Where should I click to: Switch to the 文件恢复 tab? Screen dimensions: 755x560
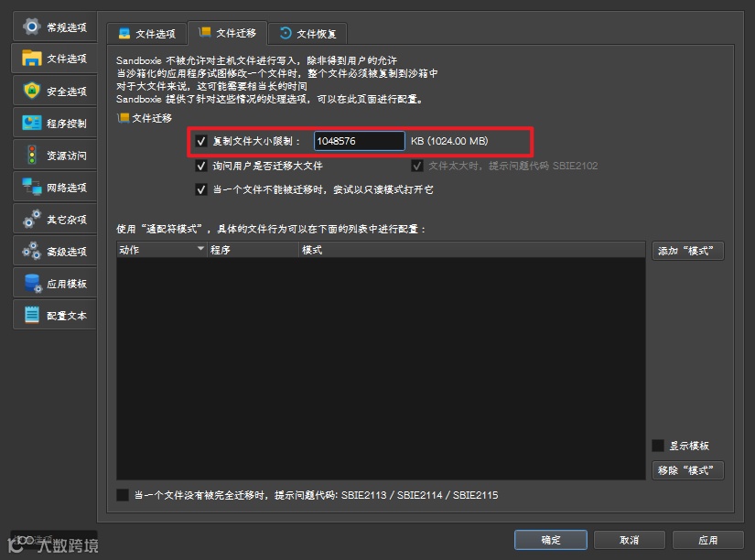[x=307, y=34]
